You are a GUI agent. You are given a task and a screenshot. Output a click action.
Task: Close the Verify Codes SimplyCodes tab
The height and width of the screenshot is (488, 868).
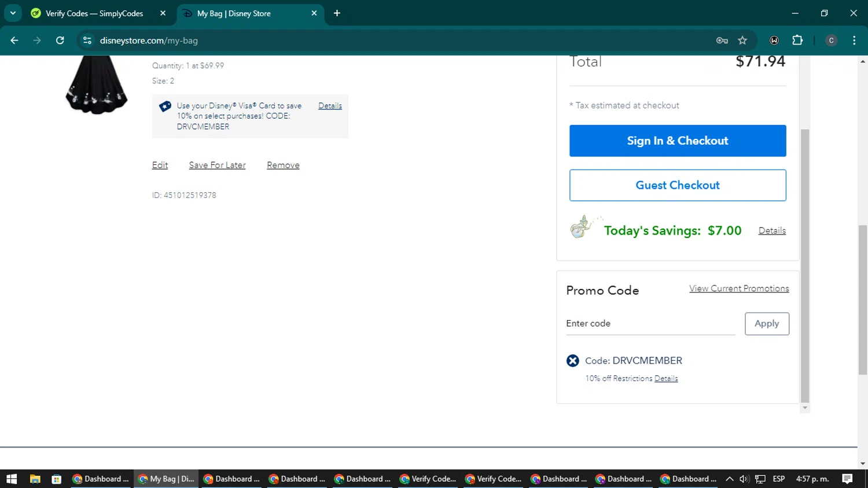pyautogui.click(x=163, y=13)
